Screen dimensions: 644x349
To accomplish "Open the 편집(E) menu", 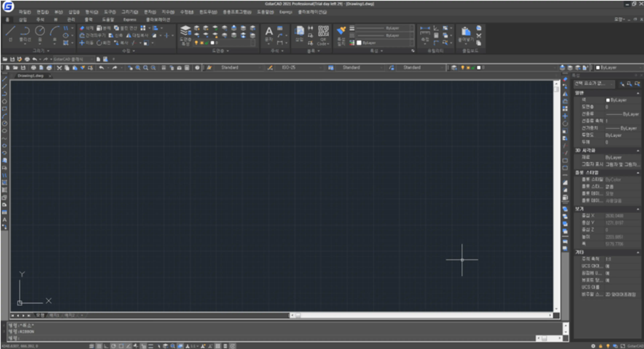I will [x=43, y=12].
